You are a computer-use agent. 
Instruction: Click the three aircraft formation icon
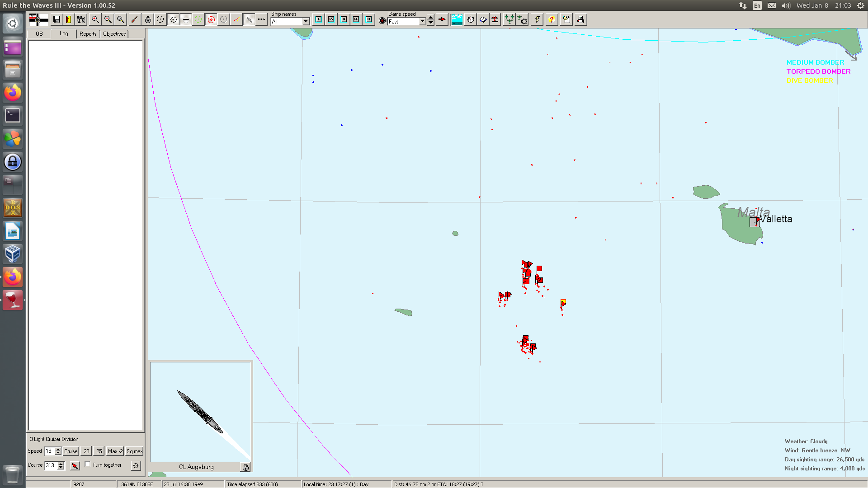pos(509,19)
